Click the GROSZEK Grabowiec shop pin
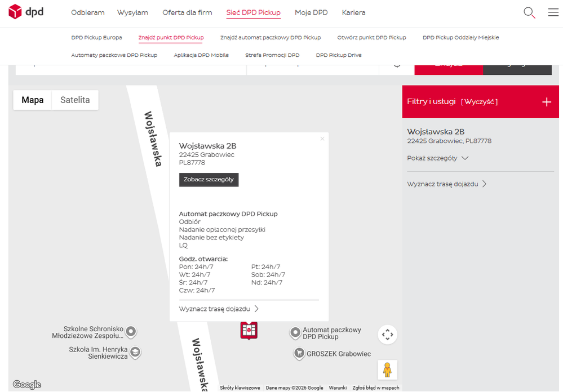Viewport: 563px width, 392px height. pyautogui.click(x=299, y=353)
